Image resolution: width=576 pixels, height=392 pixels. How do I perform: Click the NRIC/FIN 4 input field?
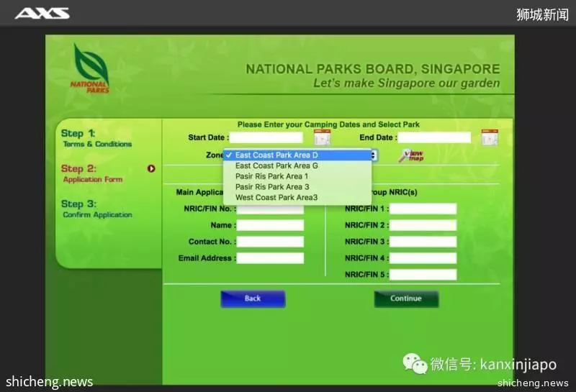pyautogui.click(x=423, y=258)
